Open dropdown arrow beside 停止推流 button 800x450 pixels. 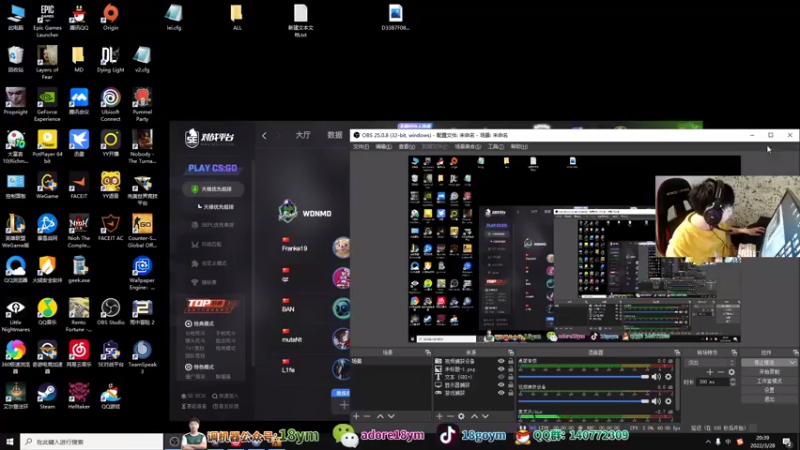click(x=792, y=363)
